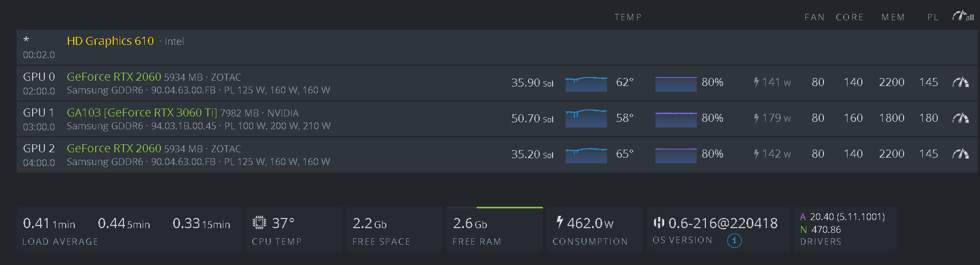The image size is (980, 265).
Task: Click GPU 0 hashrate 35.90 Sol
Action: click(532, 83)
